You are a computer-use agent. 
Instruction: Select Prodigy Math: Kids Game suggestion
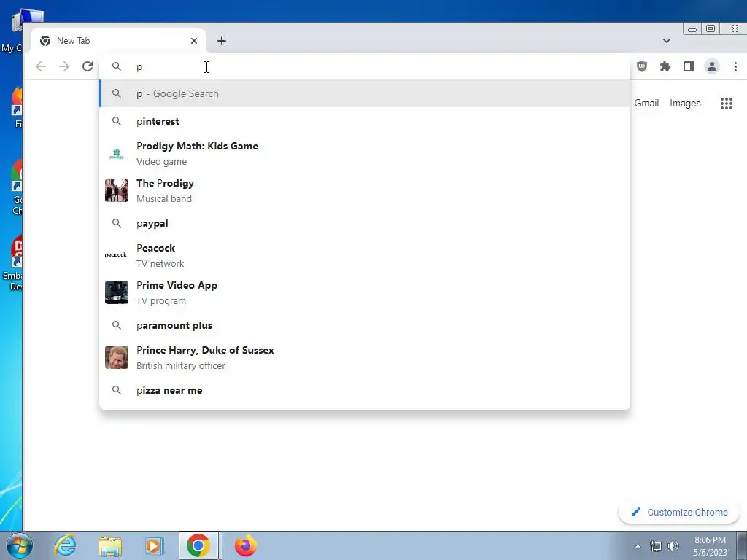pos(365,153)
